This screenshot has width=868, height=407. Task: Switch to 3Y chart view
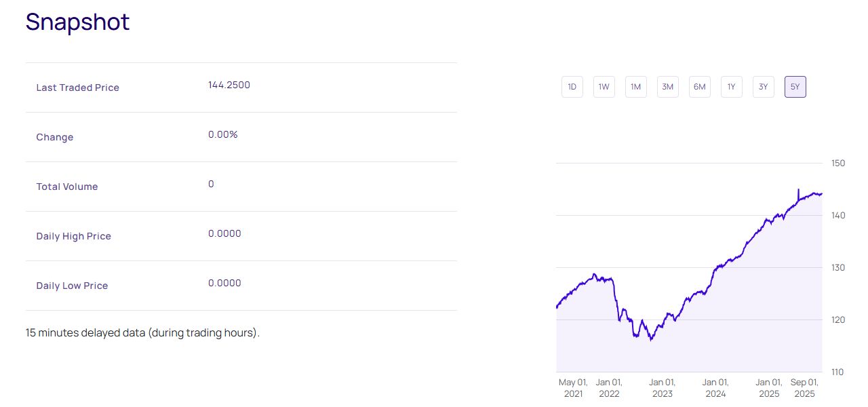pyautogui.click(x=763, y=87)
